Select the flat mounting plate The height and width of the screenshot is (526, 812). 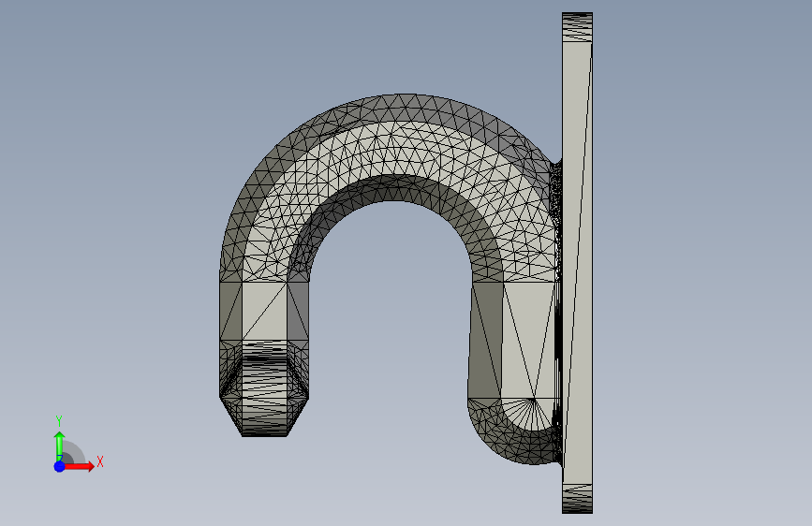click(577, 263)
